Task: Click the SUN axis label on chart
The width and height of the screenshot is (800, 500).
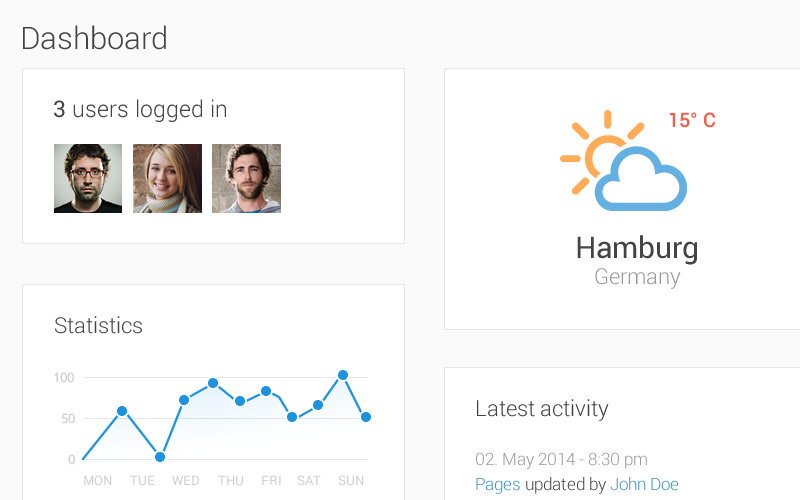Action: point(351,481)
